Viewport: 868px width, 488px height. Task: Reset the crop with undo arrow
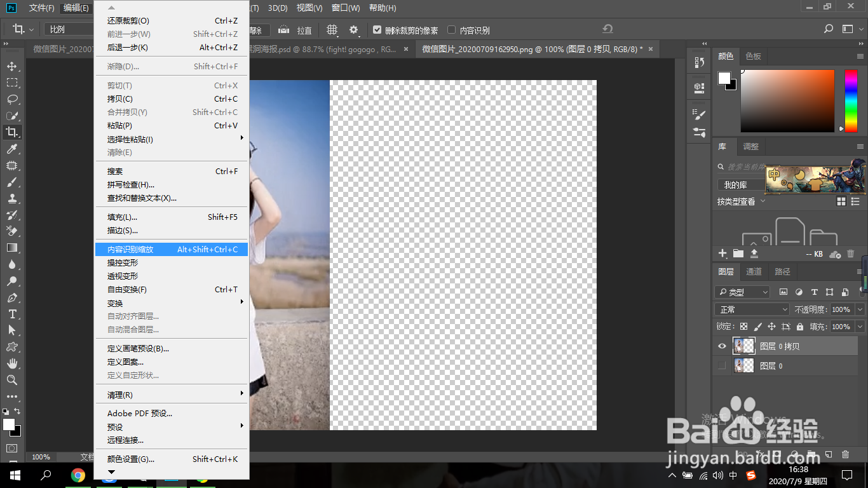pyautogui.click(x=608, y=29)
